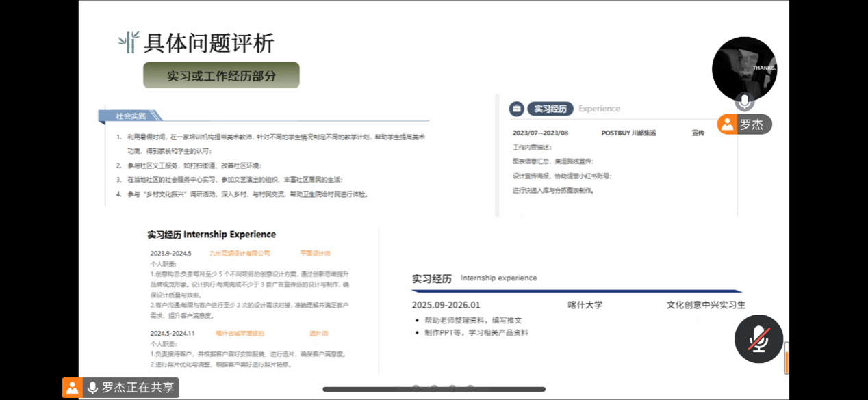Screen dimensions: 868x400
Task: Tap the orange person icon in sharing banner
Action: (72, 388)
